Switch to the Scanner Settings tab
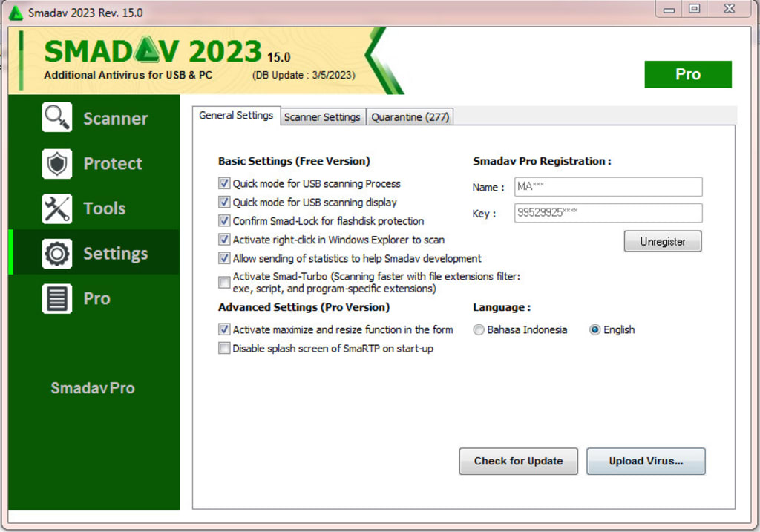The height and width of the screenshot is (532, 760). (x=323, y=117)
